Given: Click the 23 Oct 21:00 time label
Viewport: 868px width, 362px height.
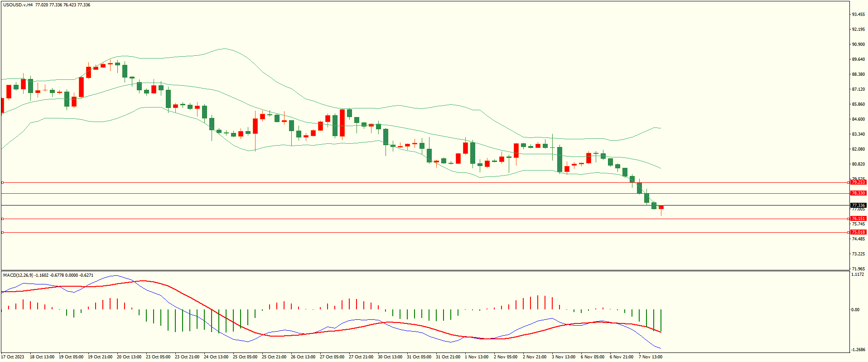Looking at the screenshot, I should tap(187, 357).
